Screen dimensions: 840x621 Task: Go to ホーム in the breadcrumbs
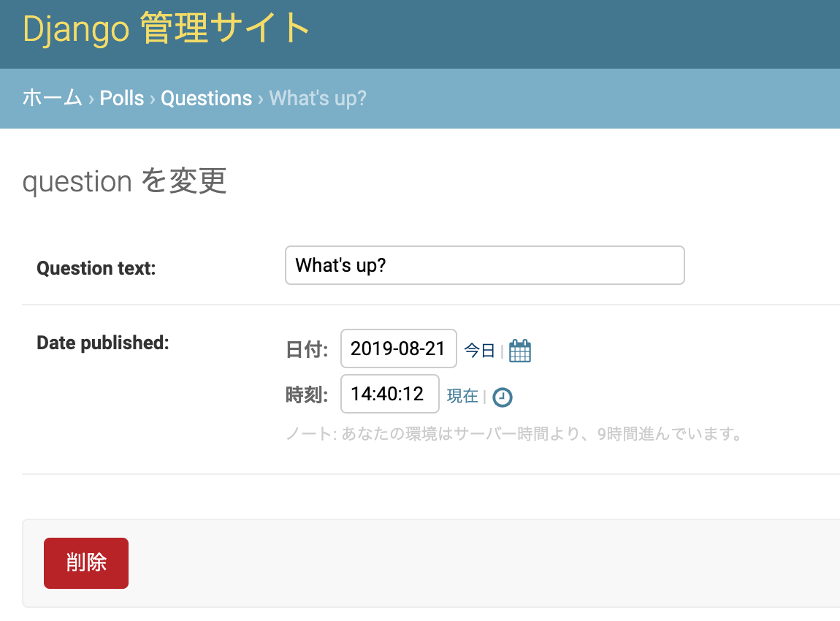coord(52,98)
